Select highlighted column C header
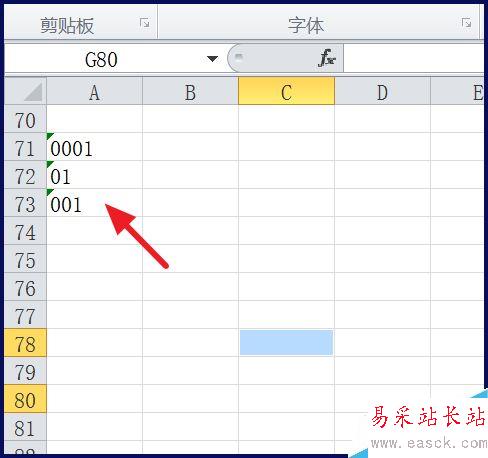This screenshot has height=458, width=488. pyautogui.click(x=286, y=91)
